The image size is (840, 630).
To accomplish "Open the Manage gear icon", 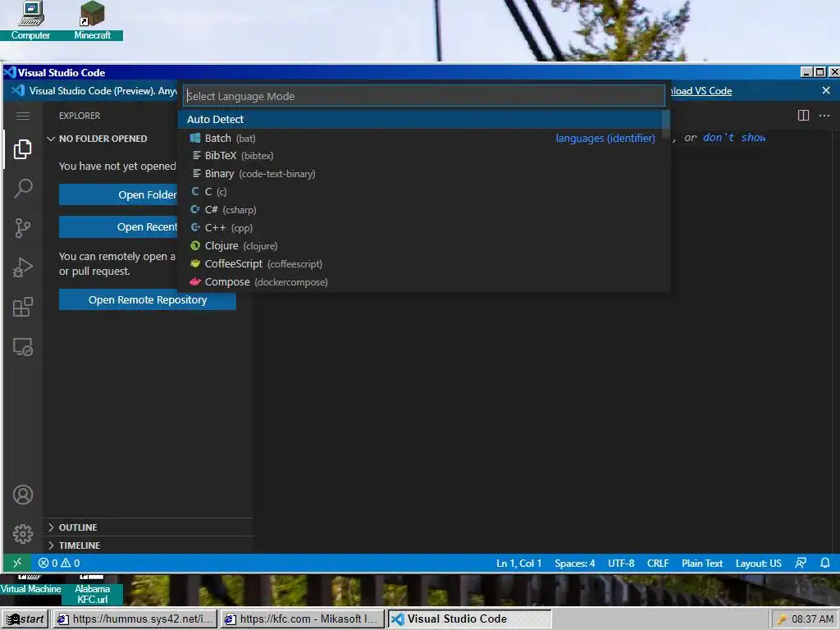I will click(22, 533).
